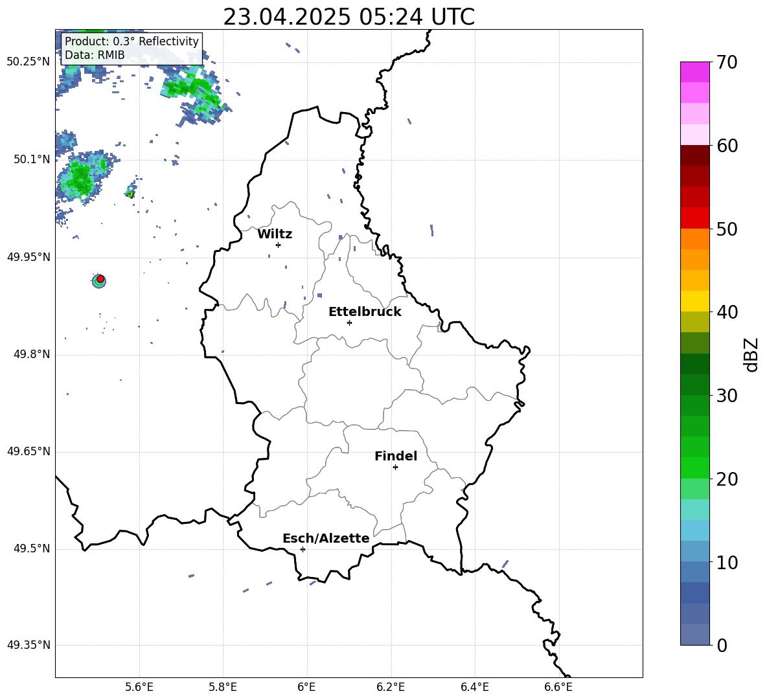
Task: Select the Esch/Alzette station label
Action: (326, 538)
